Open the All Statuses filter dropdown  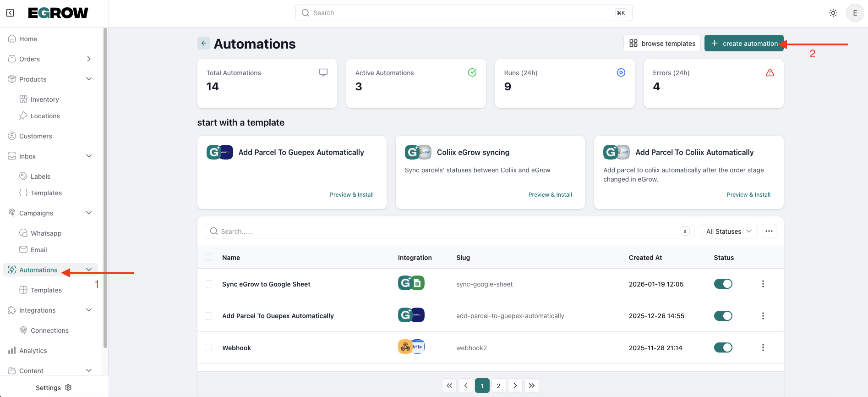[729, 231]
